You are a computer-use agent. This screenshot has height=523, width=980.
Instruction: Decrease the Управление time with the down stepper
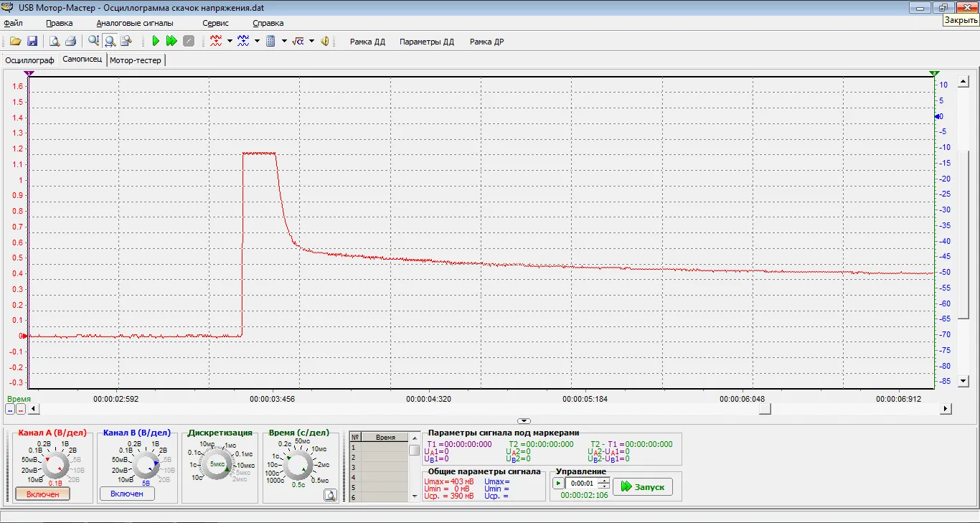point(603,486)
